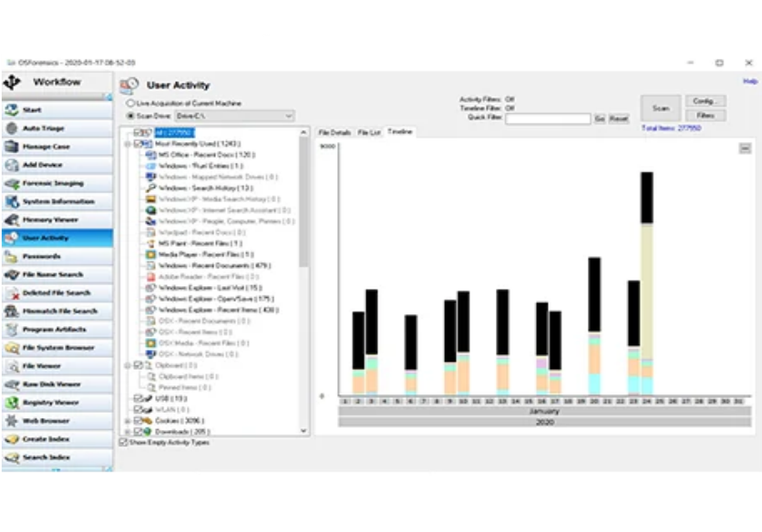Screen dimensions: 762x532
Task: Click the Scan button
Action: (x=661, y=108)
